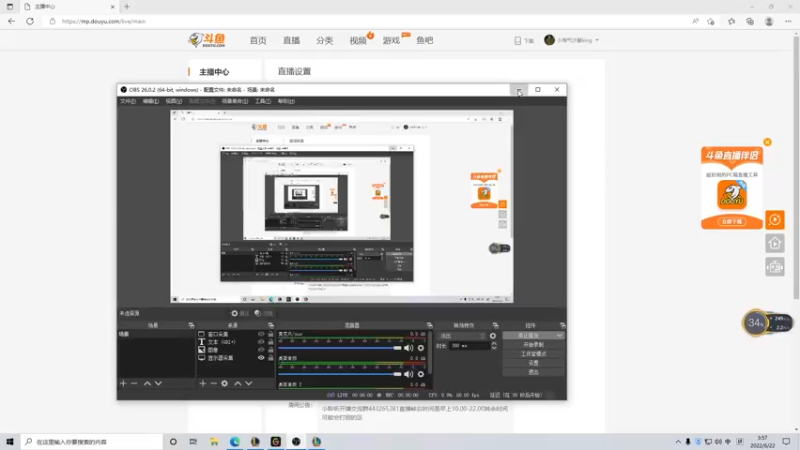Lock the 文本 (GDI+) source
This screenshot has height=450, width=800.
tap(270, 342)
